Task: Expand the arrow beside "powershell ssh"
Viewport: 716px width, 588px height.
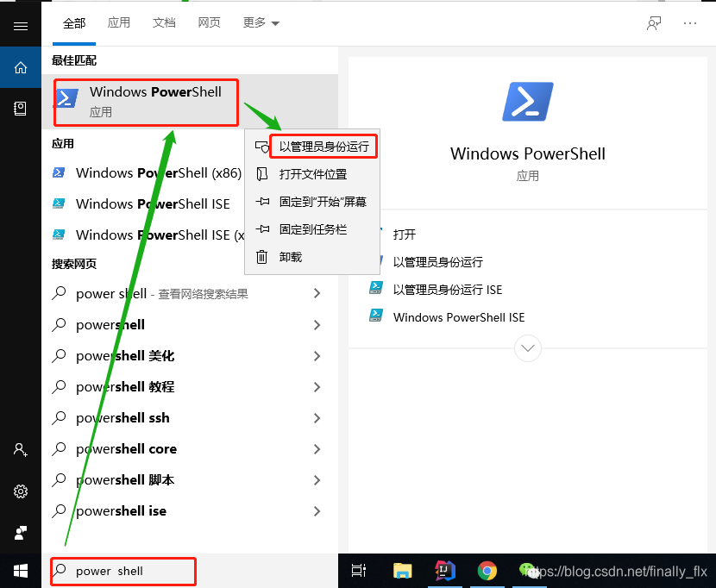Action: point(317,417)
